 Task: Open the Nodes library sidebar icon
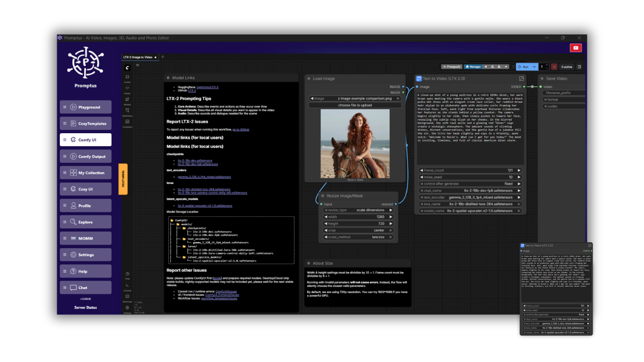click(x=127, y=89)
